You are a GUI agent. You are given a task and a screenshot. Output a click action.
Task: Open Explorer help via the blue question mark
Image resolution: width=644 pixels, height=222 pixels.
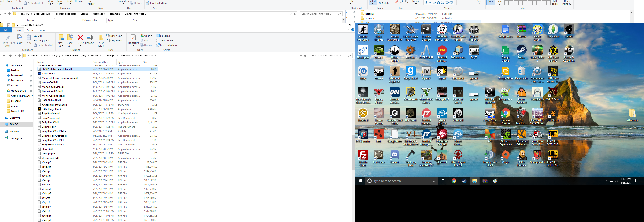point(353,30)
